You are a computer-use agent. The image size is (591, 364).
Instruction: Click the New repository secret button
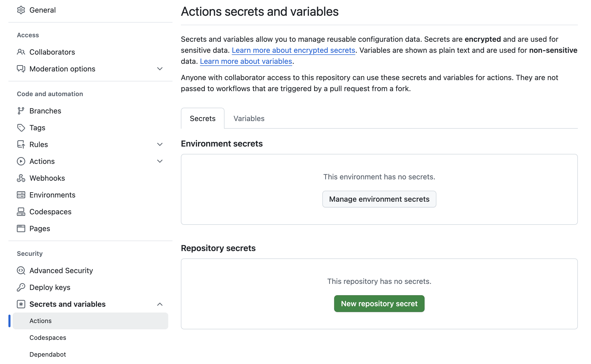(379, 304)
